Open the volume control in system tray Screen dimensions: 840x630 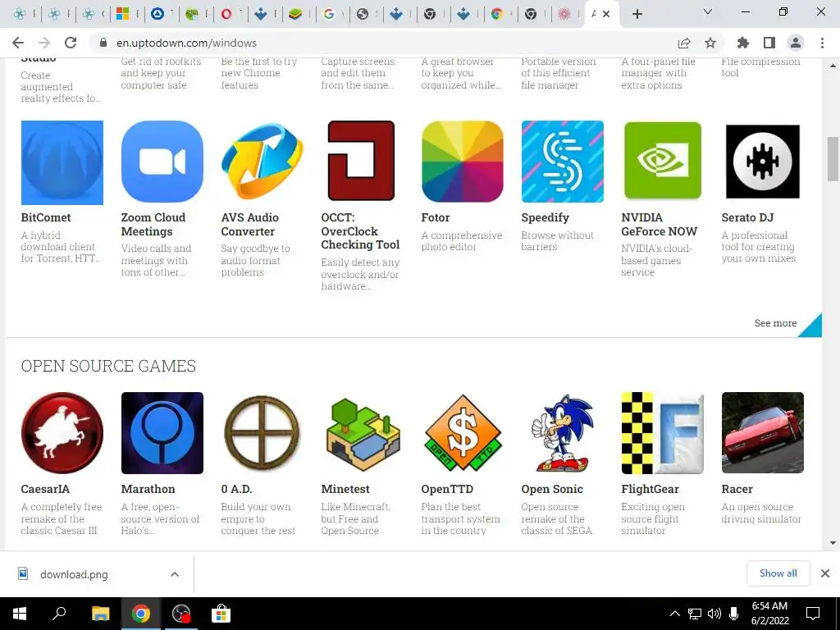[x=714, y=614]
